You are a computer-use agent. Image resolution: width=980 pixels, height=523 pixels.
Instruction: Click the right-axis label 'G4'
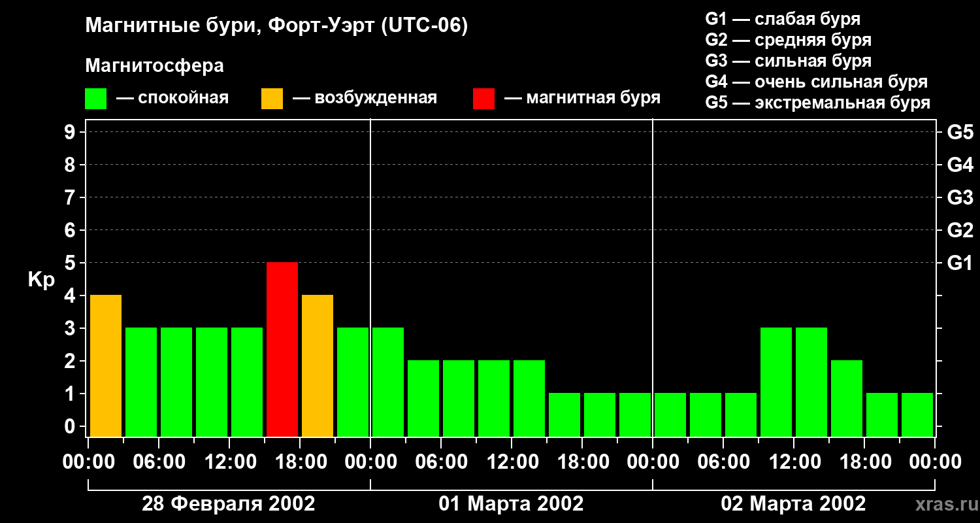(960, 165)
